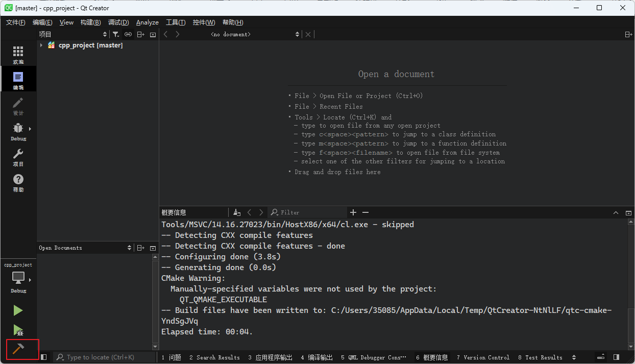
Task: Toggle synchronize with editor link icon
Action: coord(128,34)
